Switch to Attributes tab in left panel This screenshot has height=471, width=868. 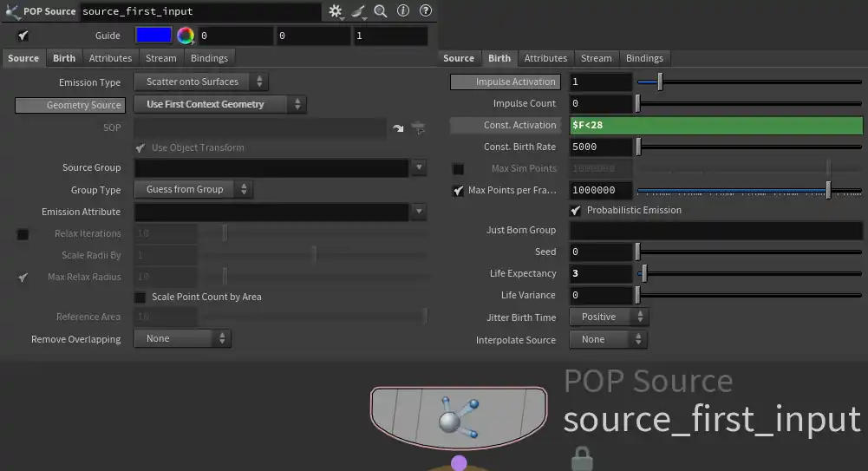[111, 58]
